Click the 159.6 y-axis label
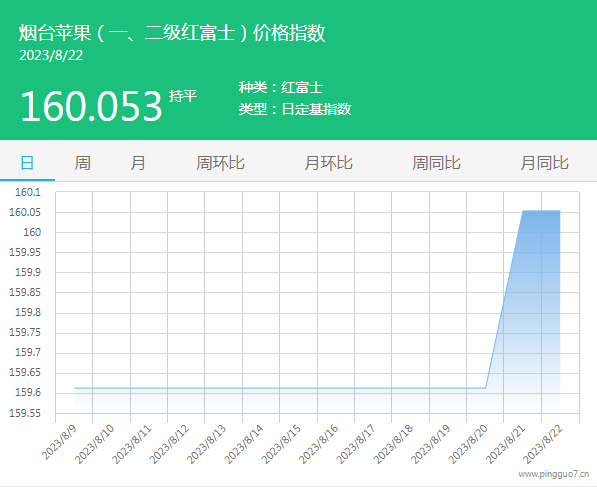Viewport: 597px width, 487px height. pyautogui.click(x=28, y=392)
